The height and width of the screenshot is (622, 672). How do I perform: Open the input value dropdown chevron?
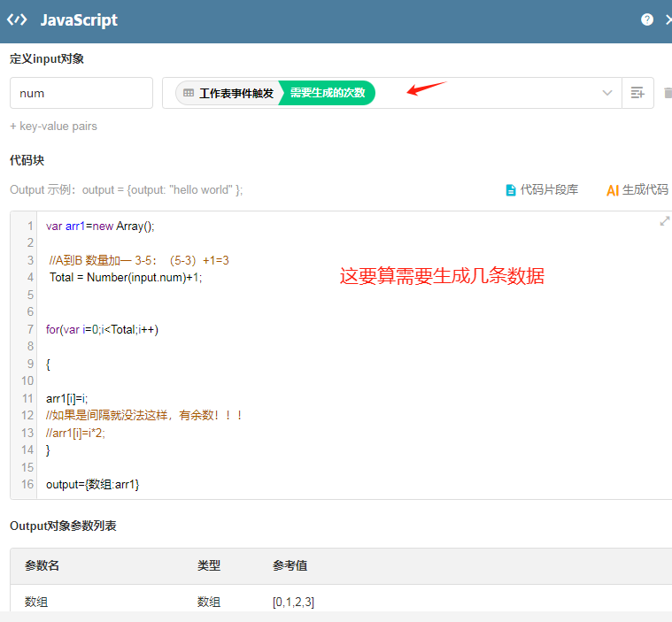point(607,93)
